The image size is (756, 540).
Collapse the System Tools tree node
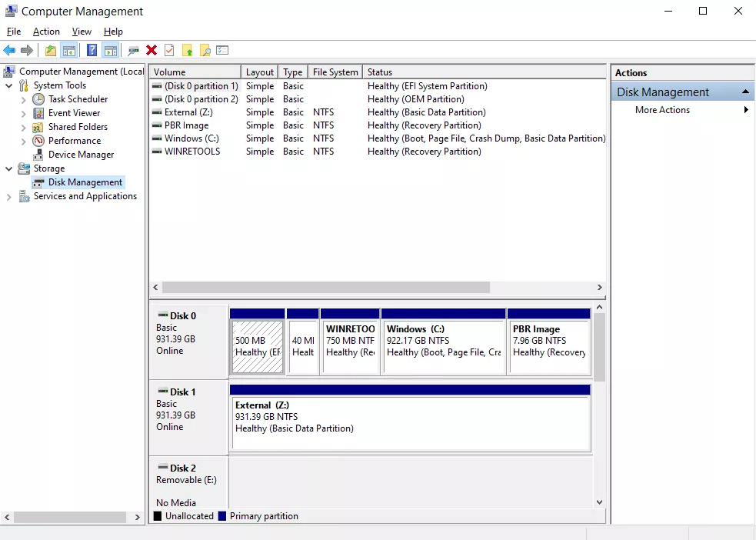[x=8, y=85]
